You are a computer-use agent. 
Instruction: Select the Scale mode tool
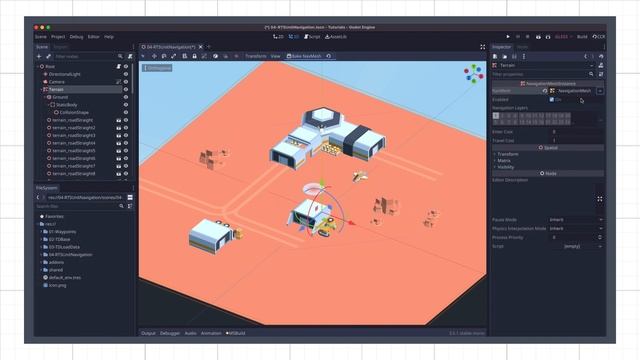(174, 56)
